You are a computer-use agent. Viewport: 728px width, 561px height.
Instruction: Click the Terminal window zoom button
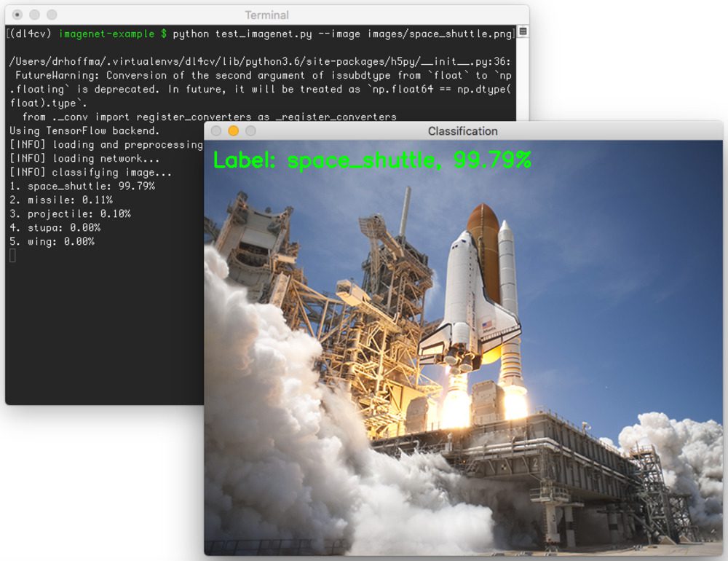pyautogui.click(x=52, y=15)
